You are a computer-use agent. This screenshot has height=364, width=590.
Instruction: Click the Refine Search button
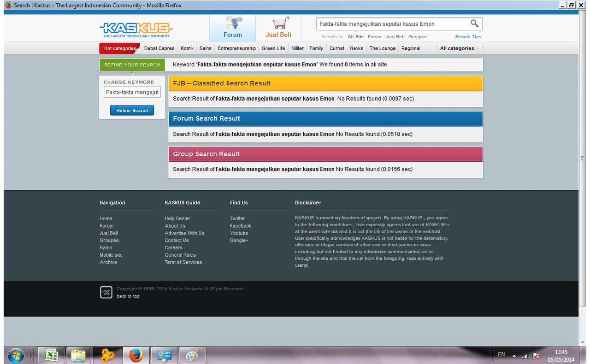tap(132, 111)
